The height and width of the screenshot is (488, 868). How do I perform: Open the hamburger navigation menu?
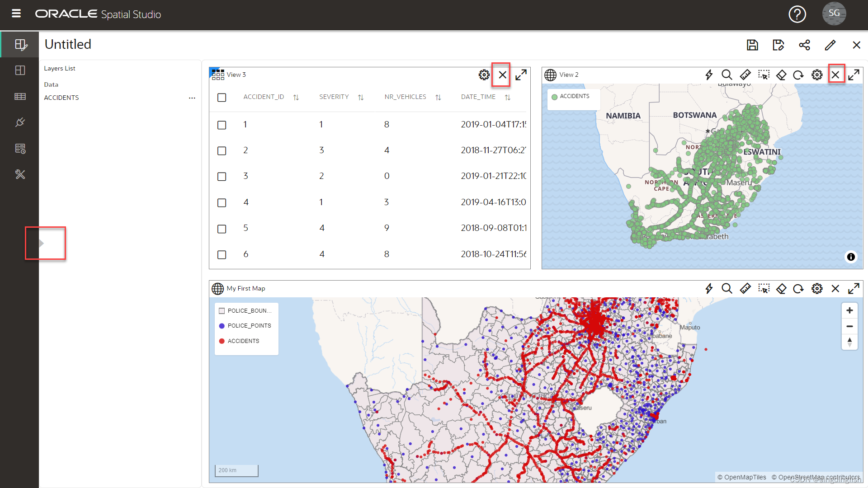16,14
